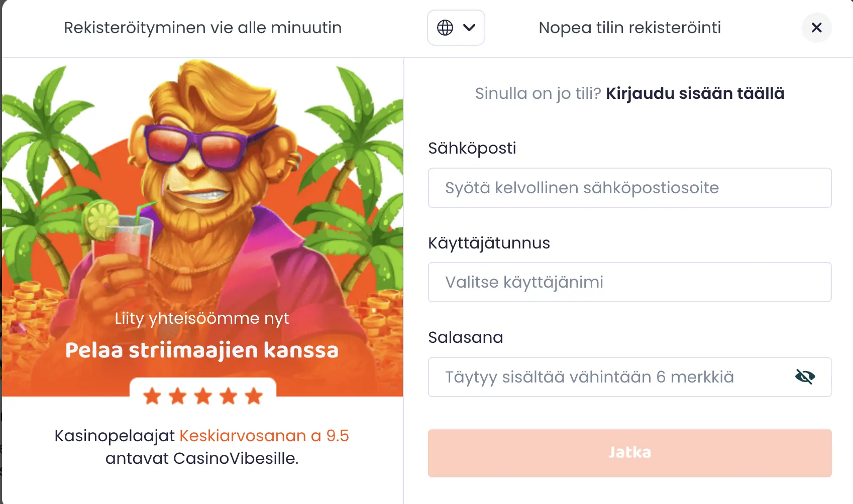Click the last rating star
The image size is (853, 504).
coord(253,396)
